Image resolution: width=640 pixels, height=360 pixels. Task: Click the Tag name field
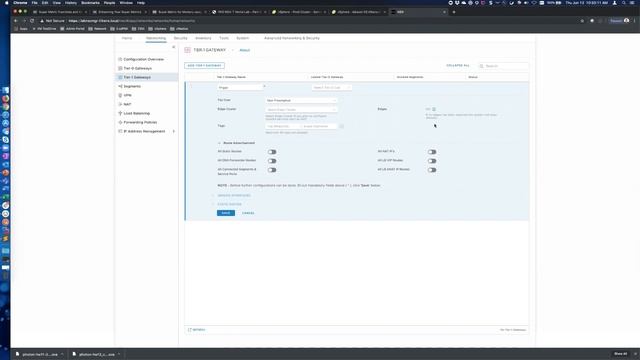point(283,126)
